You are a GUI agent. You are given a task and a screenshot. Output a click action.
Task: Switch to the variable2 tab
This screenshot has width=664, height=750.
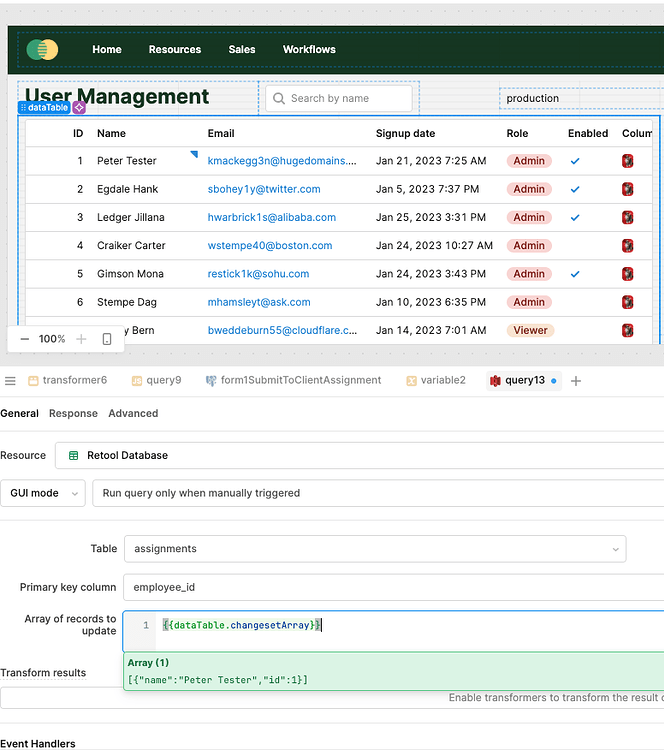click(x=436, y=380)
